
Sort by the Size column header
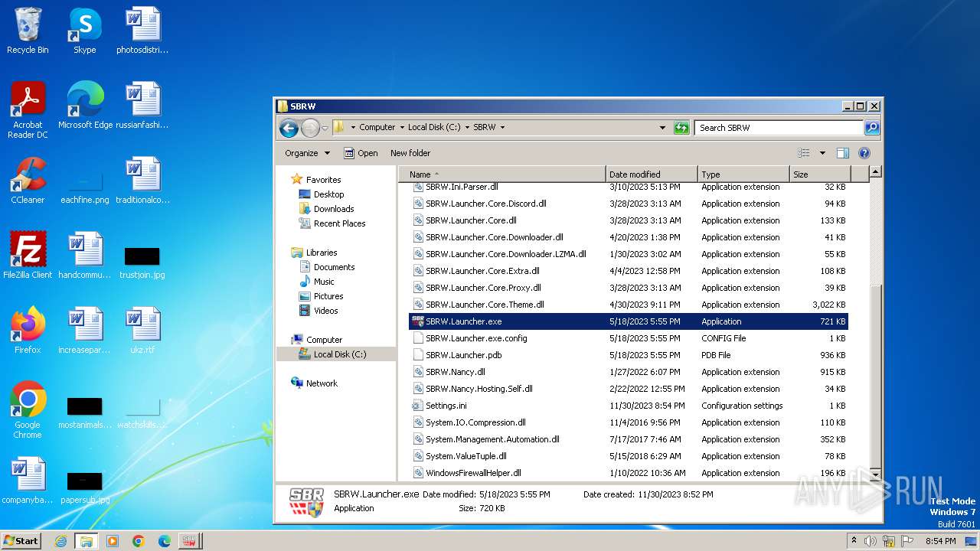[x=818, y=174]
